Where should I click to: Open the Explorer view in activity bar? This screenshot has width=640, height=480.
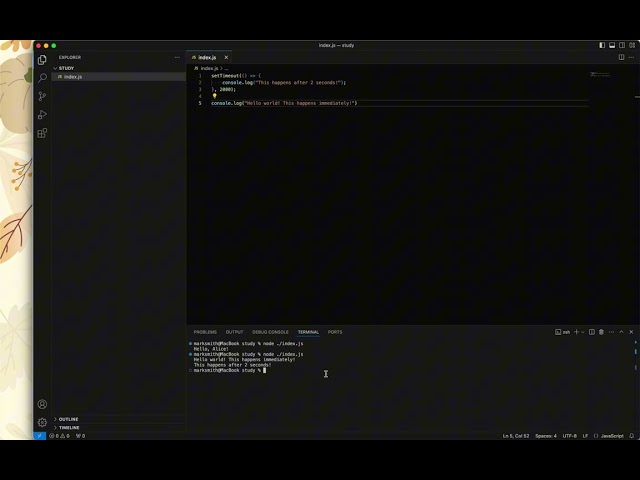42,60
